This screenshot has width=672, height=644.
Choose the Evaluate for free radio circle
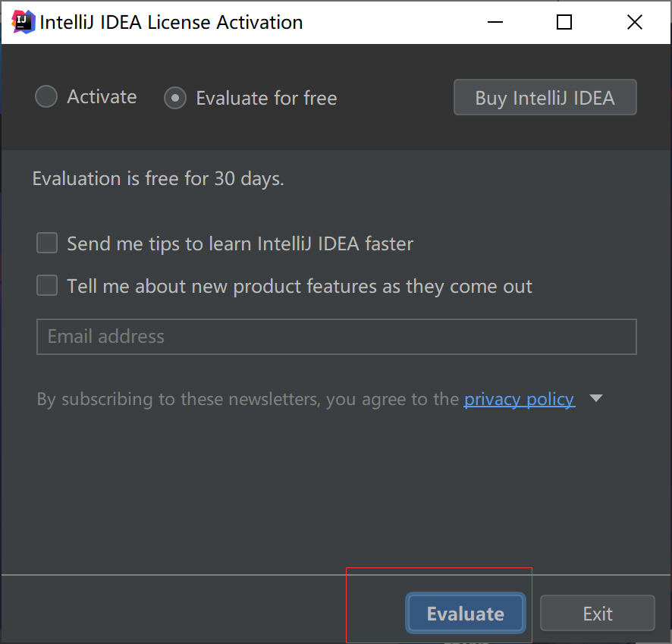click(x=175, y=98)
